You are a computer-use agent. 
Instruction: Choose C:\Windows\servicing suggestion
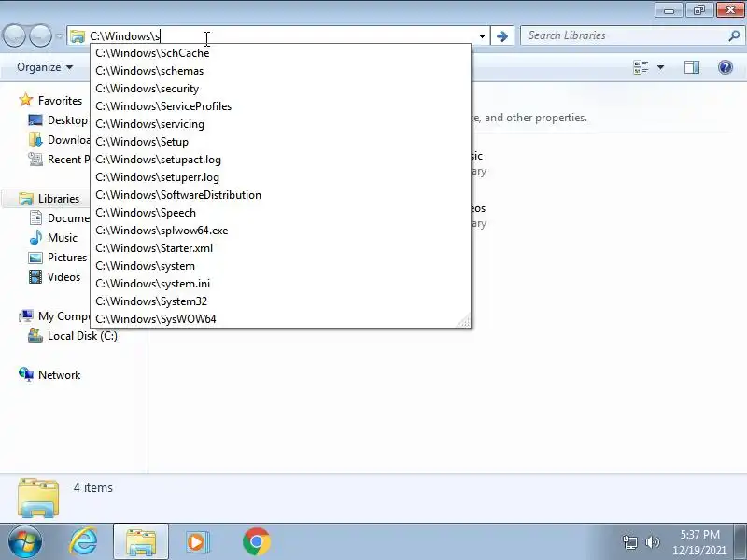[x=281, y=124]
